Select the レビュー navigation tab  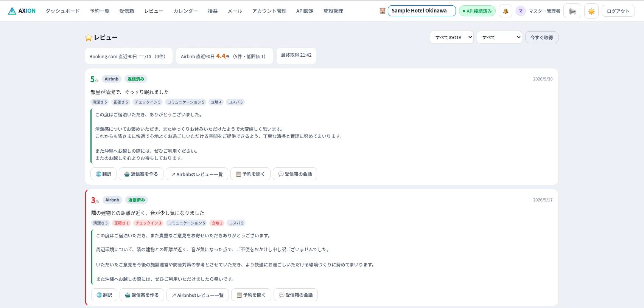[154, 11]
